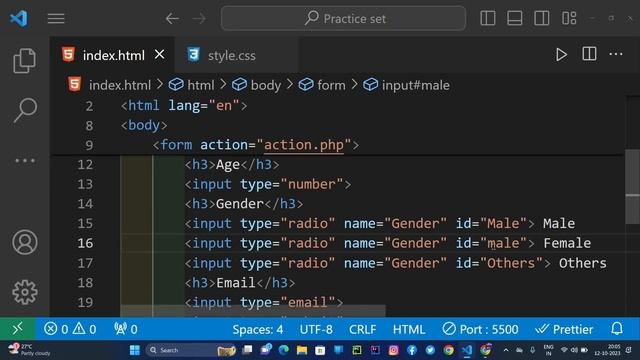Open the editor More Actions ellipsis

point(616,54)
